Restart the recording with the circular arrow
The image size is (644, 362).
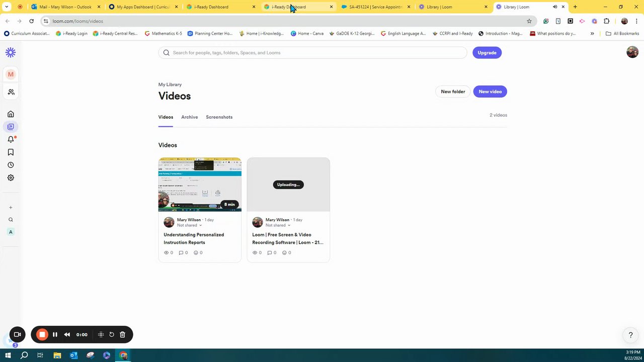[112, 334]
